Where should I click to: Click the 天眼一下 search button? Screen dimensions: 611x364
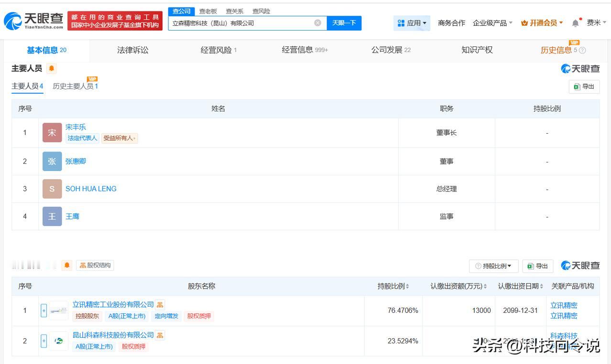point(344,23)
